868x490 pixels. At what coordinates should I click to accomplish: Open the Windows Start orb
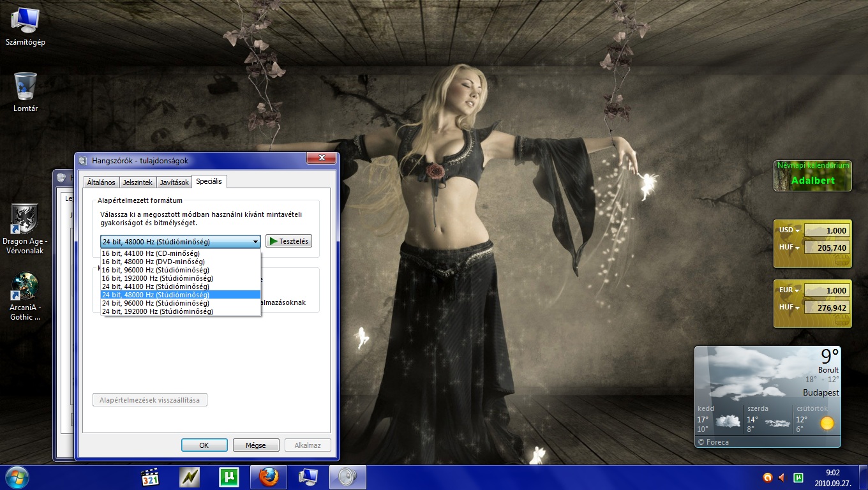[x=17, y=477]
